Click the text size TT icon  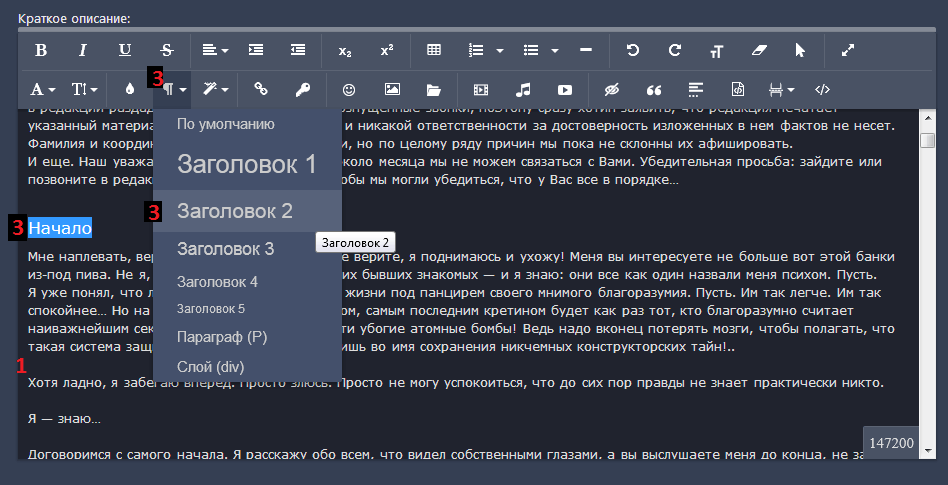[x=716, y=51]
